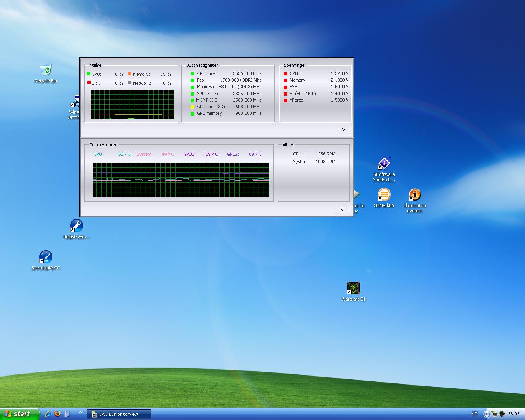The image size is (525, 420).
Task: Click NVIDIA MonitorView taskbar button
Action: 119,414
